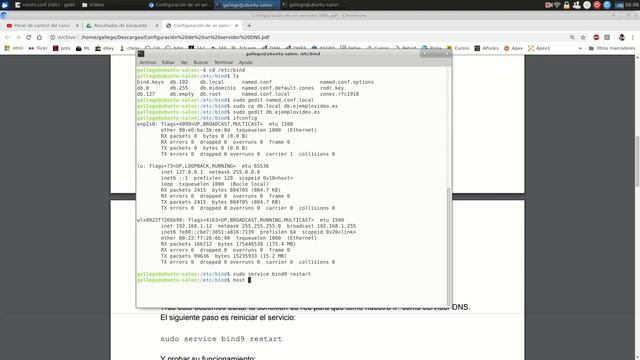Open the 'APuntes' bookmark
640x360 pixels.
(x=487, y=48)
